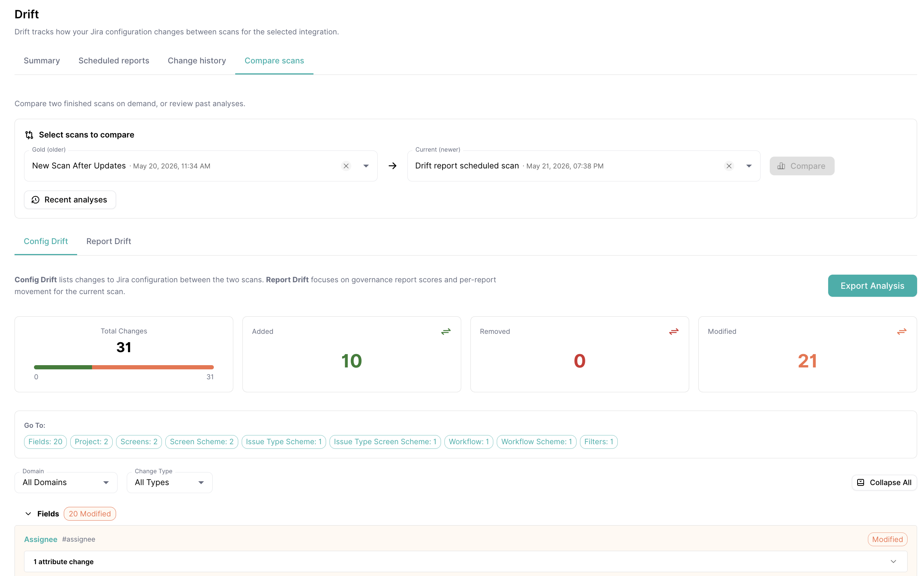This screenshot has height=576, width=924.
Task: Click the Drift page title
Action: click(x=27, y=14)
